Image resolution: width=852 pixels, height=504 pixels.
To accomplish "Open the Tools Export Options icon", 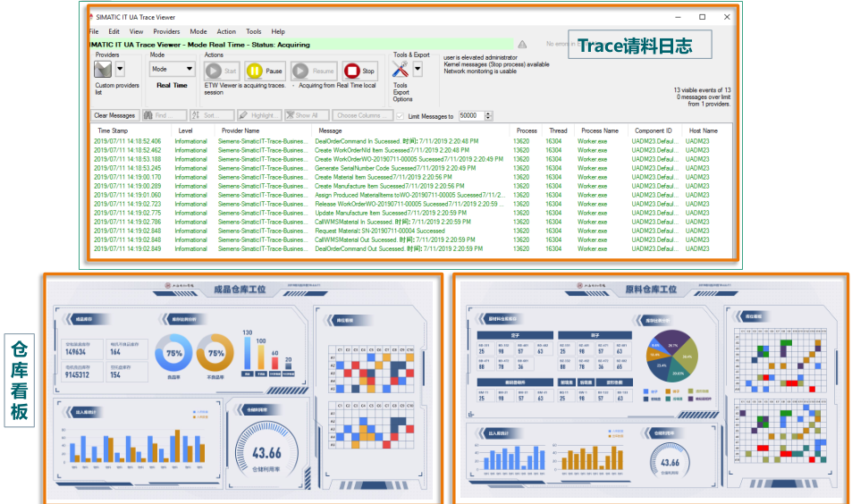I will 401,70.
